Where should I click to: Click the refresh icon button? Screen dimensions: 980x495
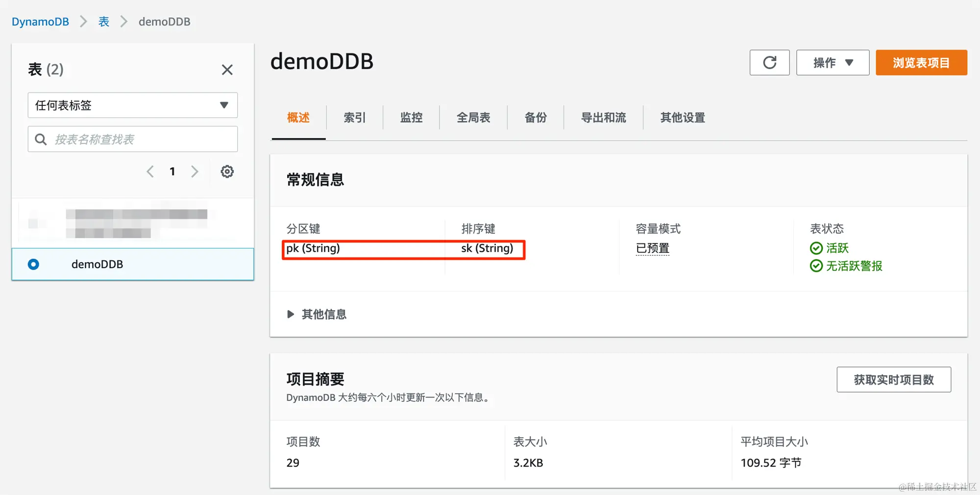pos(769,62)
